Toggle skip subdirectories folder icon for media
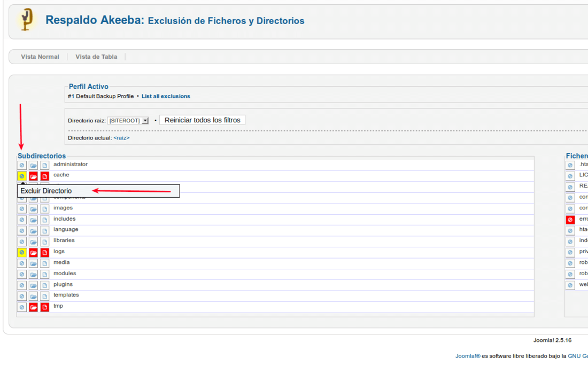 tap(33, 263)
